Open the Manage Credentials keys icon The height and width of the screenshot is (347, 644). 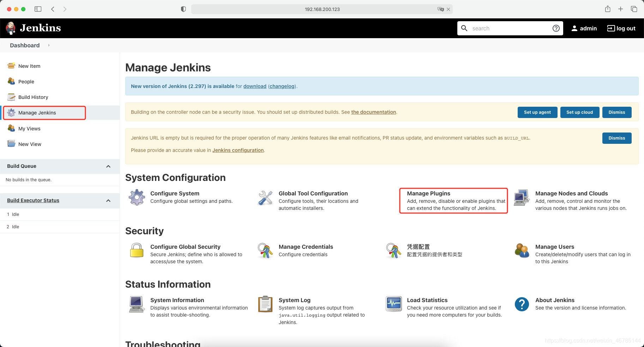pos(265,251)
